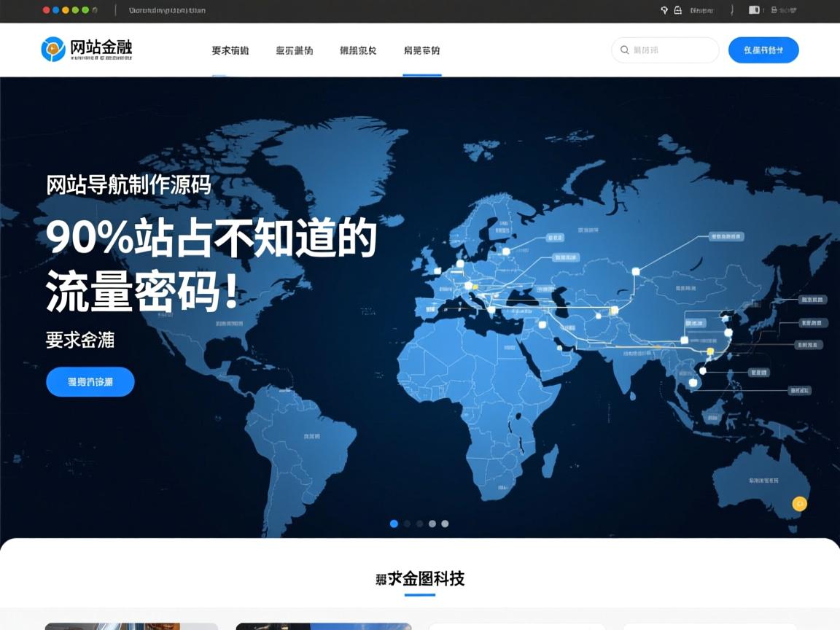This screenshot has height=630, width=840.
Task: Select the second carousel indicator dot
Action: point(407,523)
